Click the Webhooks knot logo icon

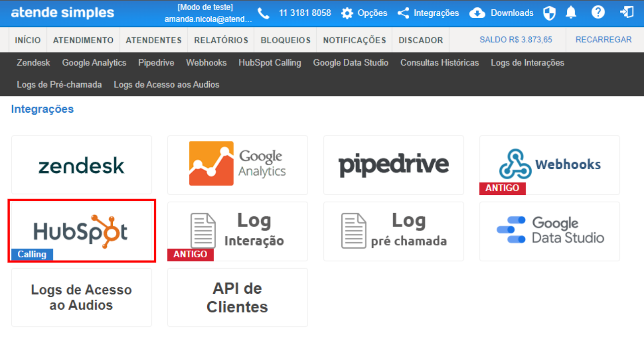coord(515,164)
